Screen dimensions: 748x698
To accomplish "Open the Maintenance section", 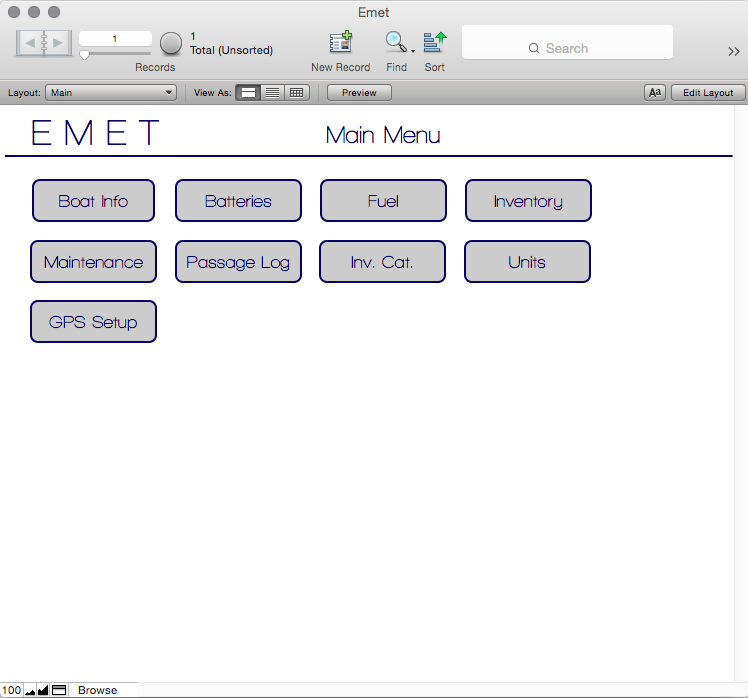I will (94, 262).
